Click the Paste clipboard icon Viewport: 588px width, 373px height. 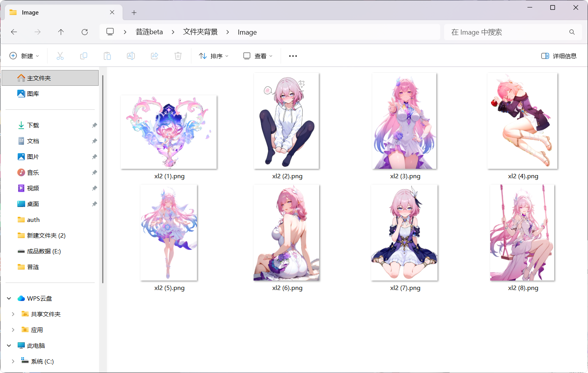click(x=107, y=56)
